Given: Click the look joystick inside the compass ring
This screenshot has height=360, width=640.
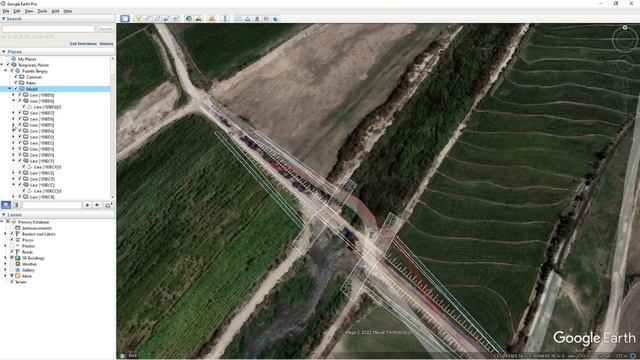Looking at the screenshot, I should click(624, 40).
